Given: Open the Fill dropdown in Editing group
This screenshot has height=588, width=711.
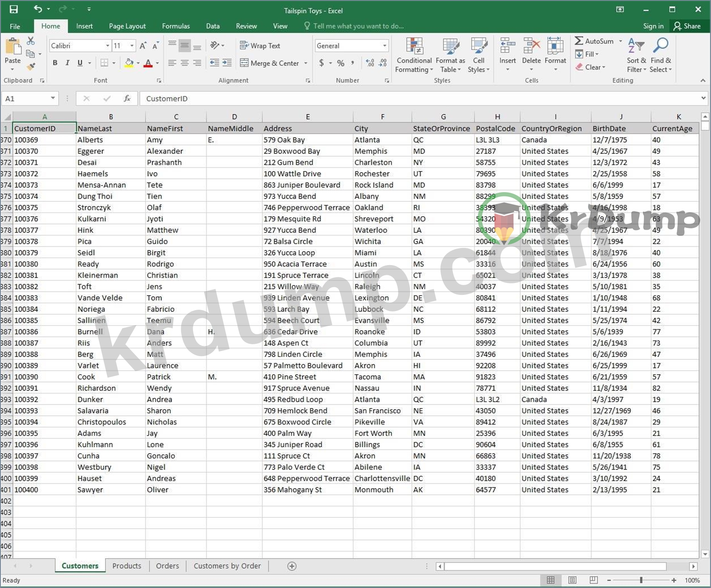Looking at the screenshot, I should (587, 54).
